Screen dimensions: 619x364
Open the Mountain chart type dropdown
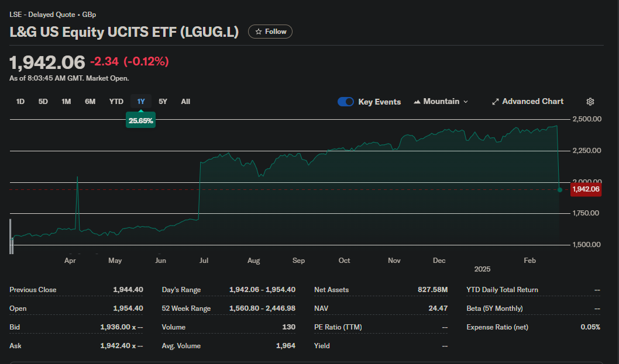click(x=441, y=102)
